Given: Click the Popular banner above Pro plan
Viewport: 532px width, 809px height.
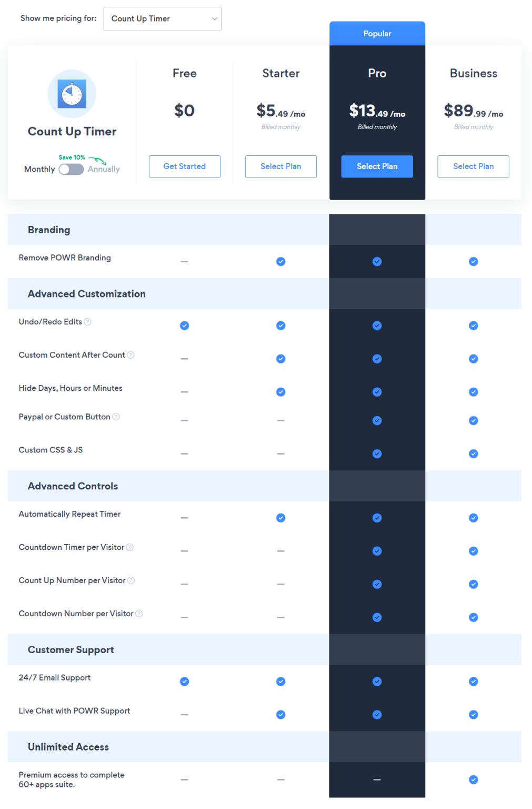Looking at the screenshot, I should [x=377, y=33].
